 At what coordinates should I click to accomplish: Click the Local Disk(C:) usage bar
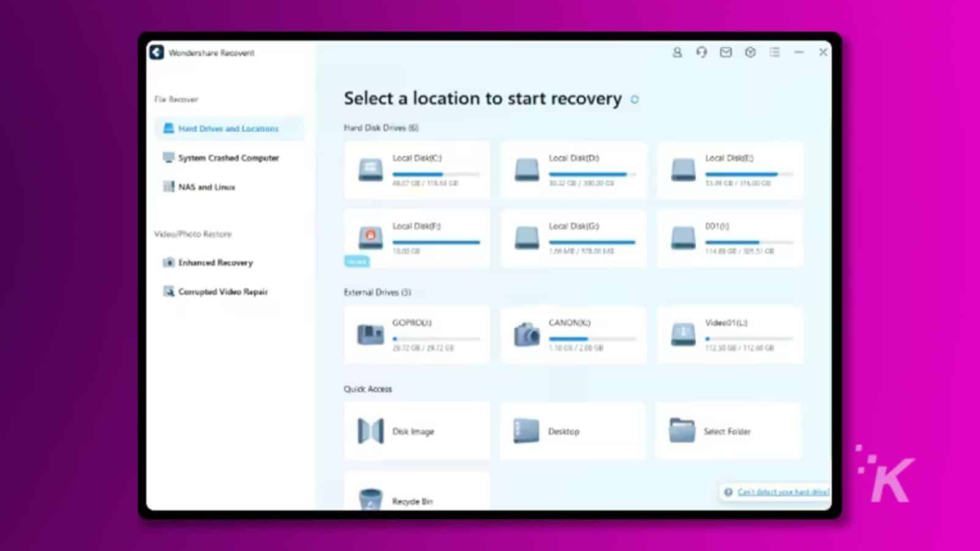coord(436,174)
